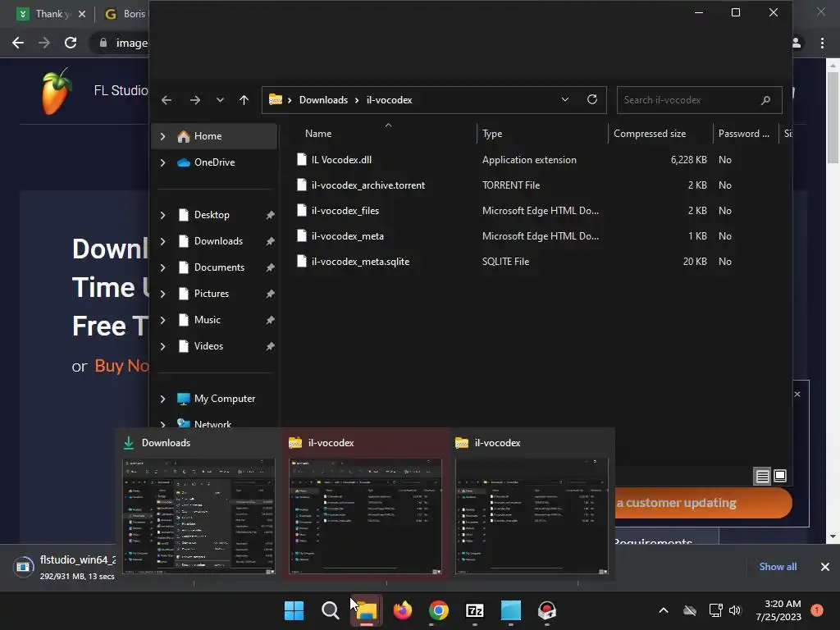Open flstudio_win64 download item in Chrome
The image size is (840, 630).
[x=64, y=568]
